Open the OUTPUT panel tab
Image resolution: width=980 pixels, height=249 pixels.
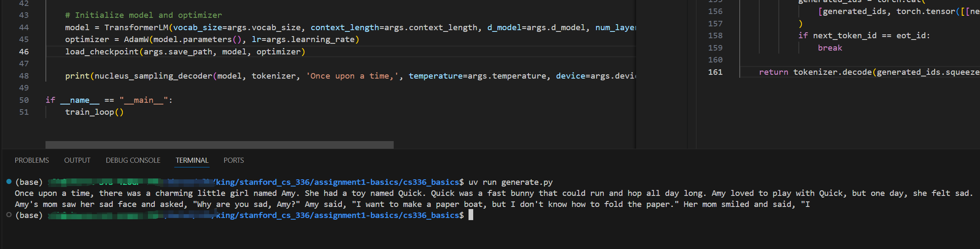tap(77, 160)
